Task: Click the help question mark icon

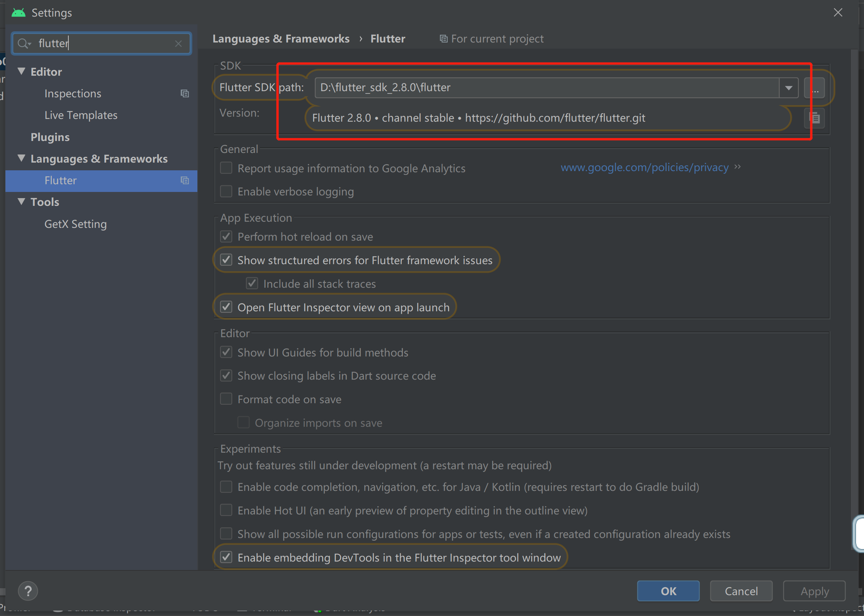Action: click(28, 591)
